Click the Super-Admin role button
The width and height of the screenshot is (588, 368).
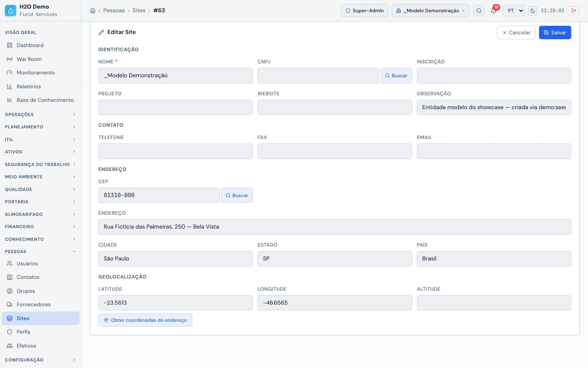click(364, 11)
